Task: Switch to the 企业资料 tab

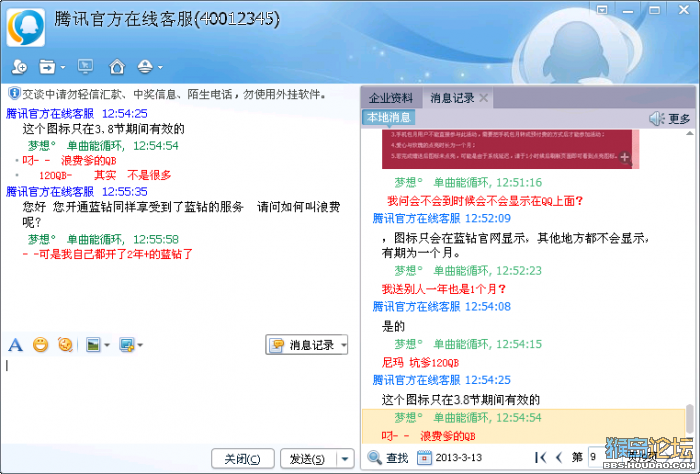Action: 391,98
